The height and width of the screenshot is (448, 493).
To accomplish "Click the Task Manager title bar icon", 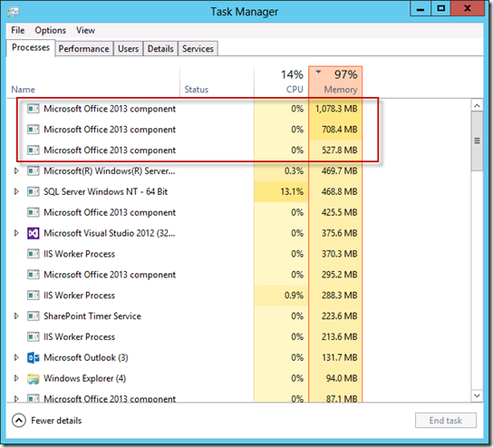I will 14,12.
